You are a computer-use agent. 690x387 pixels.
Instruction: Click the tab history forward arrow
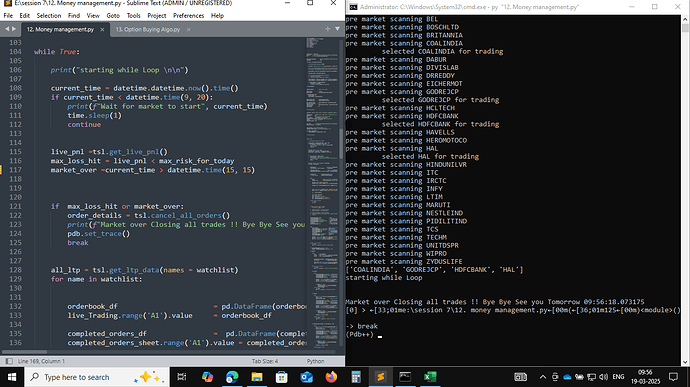(x=14, y=29)
